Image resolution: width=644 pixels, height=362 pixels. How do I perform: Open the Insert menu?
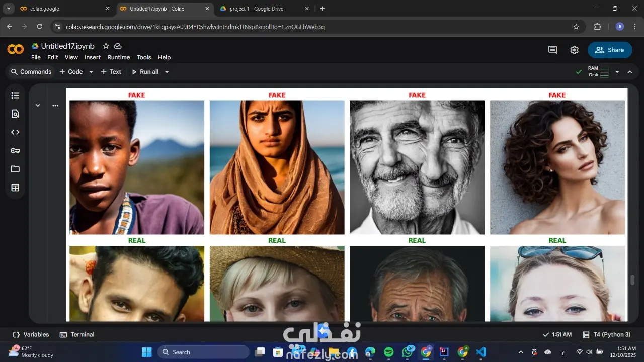pyautogui.click(x=93, y=57)
